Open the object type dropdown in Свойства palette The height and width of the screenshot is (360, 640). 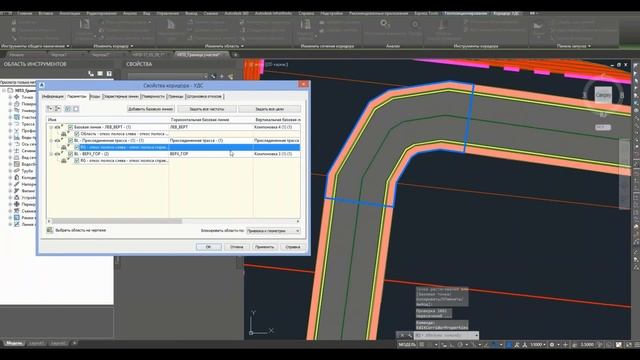click(167, 76)
